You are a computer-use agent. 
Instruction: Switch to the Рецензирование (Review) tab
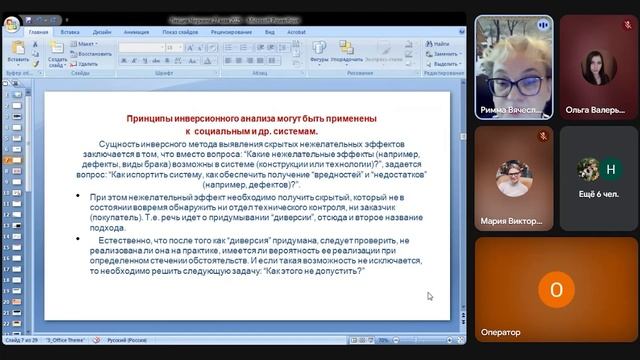pyautogui.click(x=231, y=32)
